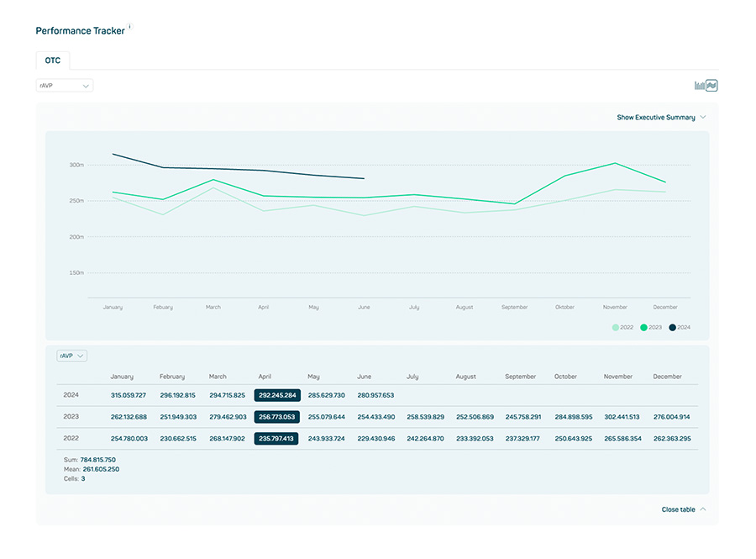Click the January column header in table
This screenshot has width=756, height=559.
coord(122,377)
